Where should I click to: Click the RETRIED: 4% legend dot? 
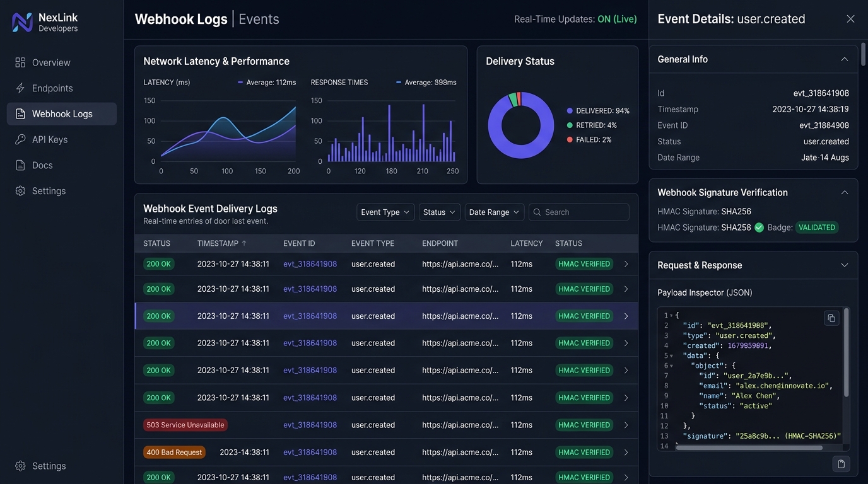coord(570,125)
